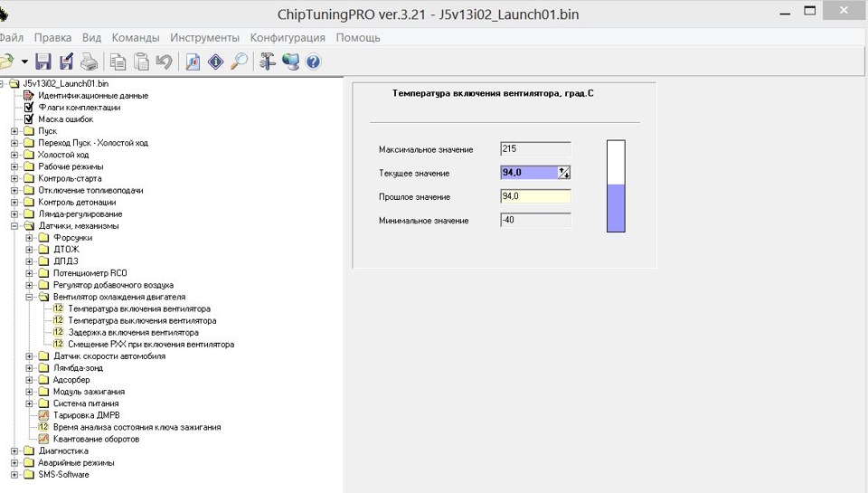Expand the Рабочие режимы folder
This screenshot has height=493, width=868.
[14, 166]
